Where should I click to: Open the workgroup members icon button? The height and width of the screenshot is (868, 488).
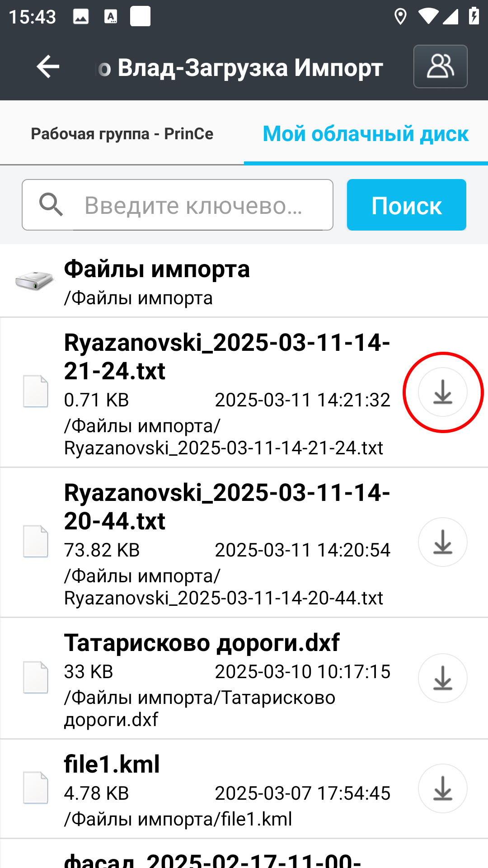(440, 66)
